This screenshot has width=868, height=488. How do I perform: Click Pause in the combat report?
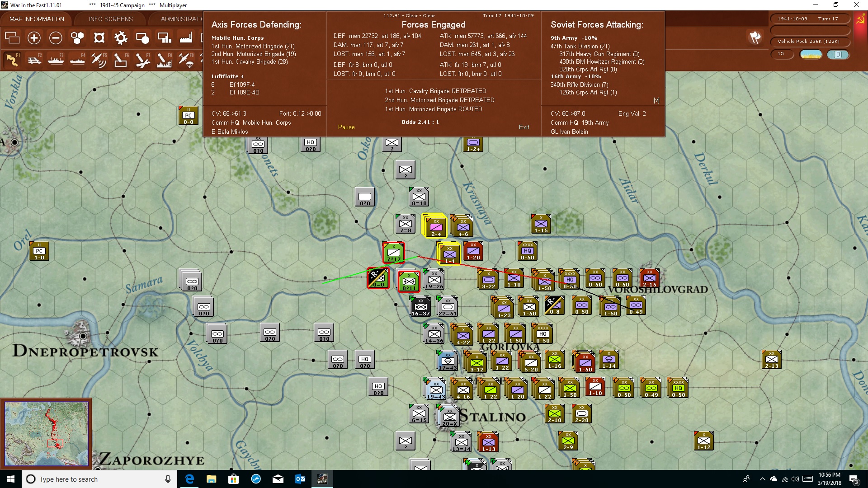coord(346,127)
